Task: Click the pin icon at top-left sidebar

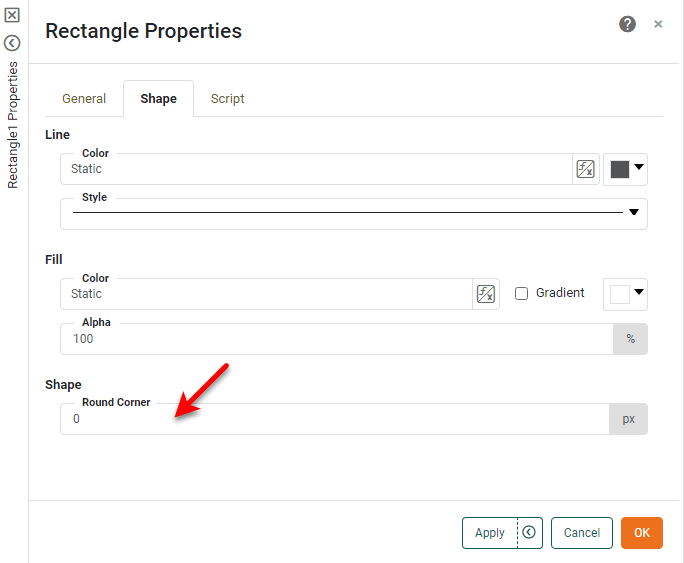Action: [13, 16]
